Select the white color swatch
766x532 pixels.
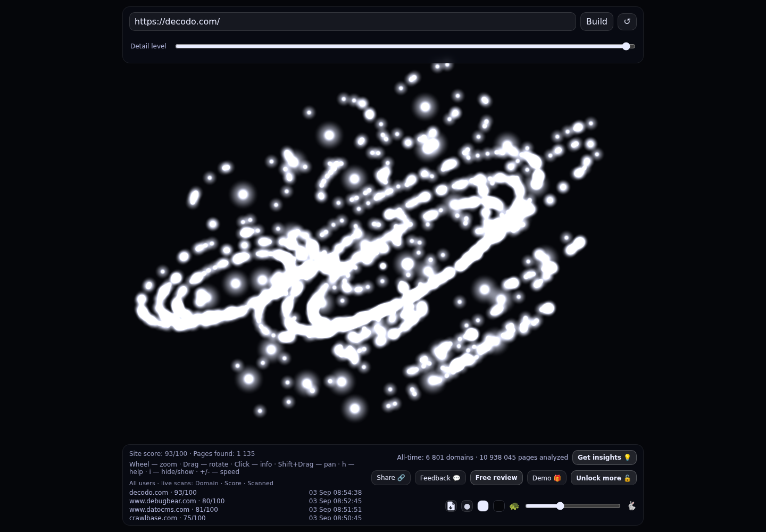pos(483,506)
